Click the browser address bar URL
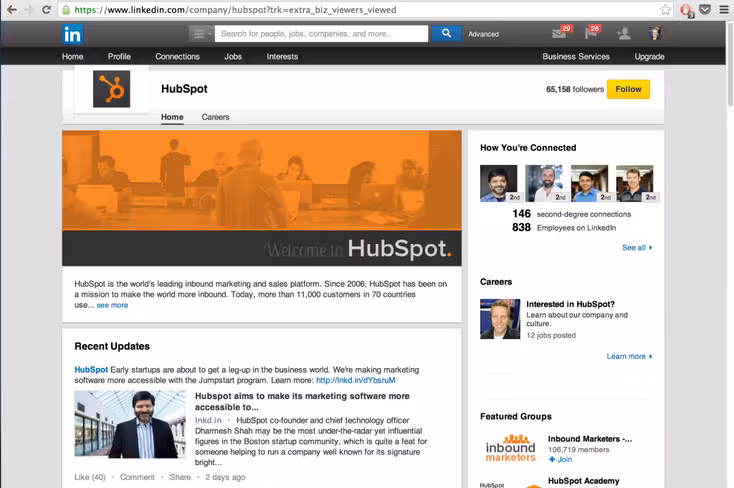Screen dimensions: 734x488 (x=235, y=10)
